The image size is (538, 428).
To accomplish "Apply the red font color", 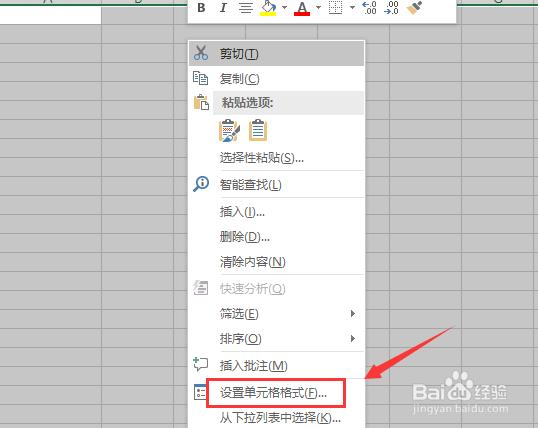I will pos(302,8).
